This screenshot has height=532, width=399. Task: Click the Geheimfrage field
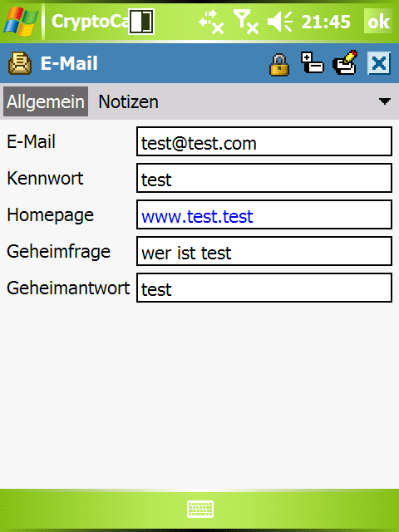click(264, 251)
